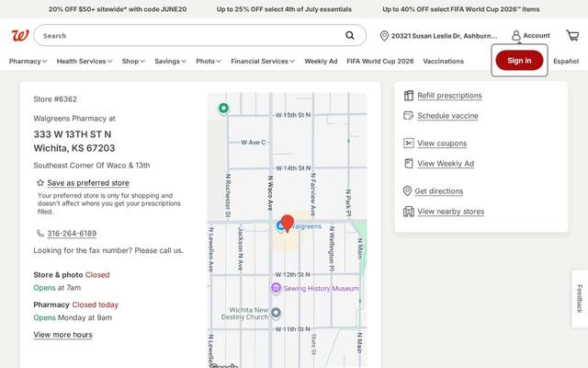Expand the Savings dropdown
The width and height of the screenshot is (588, 368).
[170, 62]
